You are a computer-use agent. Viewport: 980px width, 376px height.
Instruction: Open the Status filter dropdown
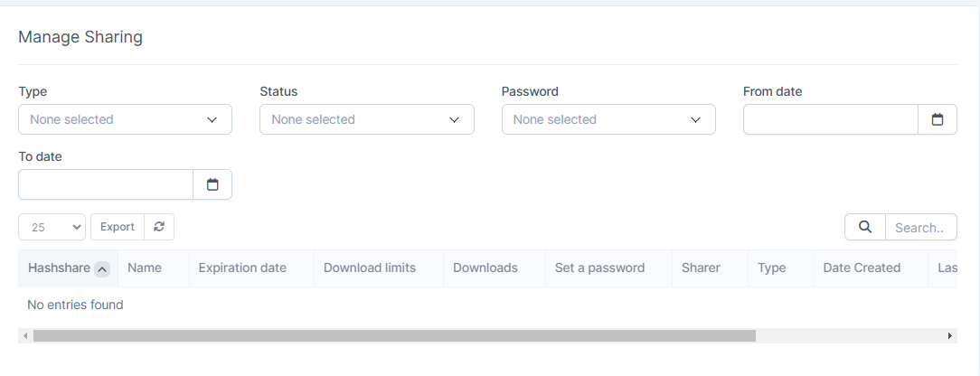(366, 119)
